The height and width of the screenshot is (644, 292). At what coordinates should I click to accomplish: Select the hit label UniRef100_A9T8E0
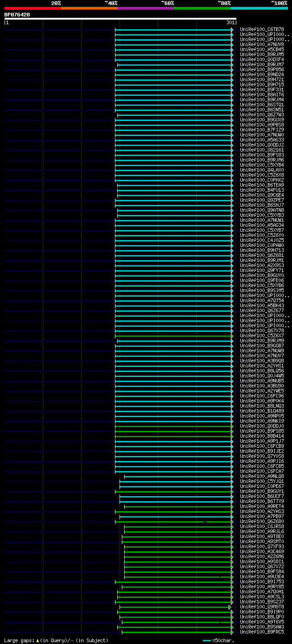(x=262, y=537)
